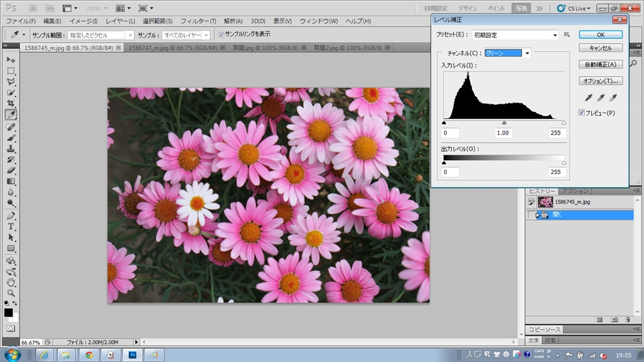Uncheck サンプルリングを表示 checkbox
Viewport: 644px width, 362px height.
(221, 35)
